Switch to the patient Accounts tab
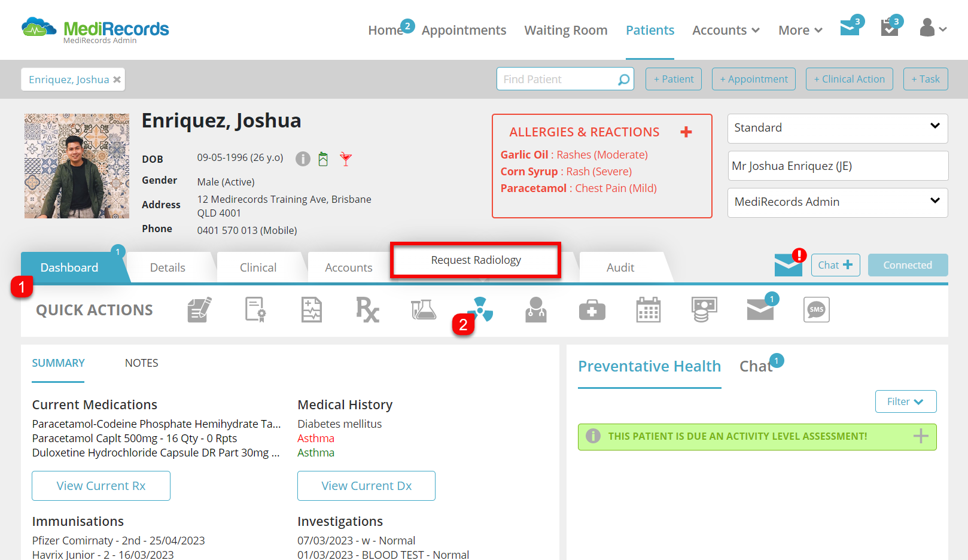Viewport: 968px width, 560px height. (x=349, y=267)
